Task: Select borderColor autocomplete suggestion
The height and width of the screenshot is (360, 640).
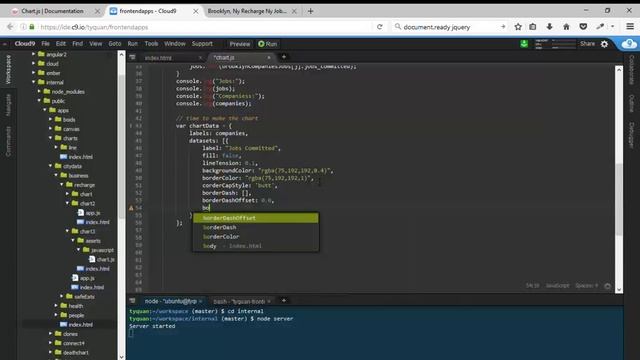Action: point(256,236)
